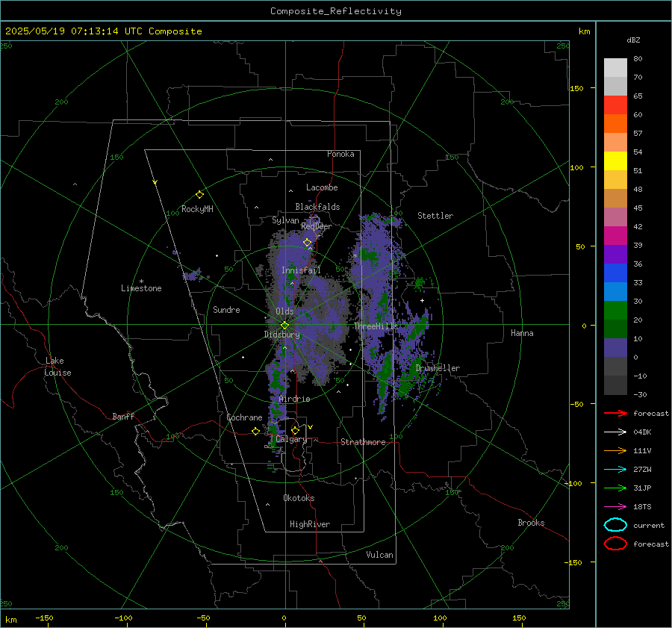672x628 pixels.
Task: Click the RockyMH label
Action: tap(197, 209)
